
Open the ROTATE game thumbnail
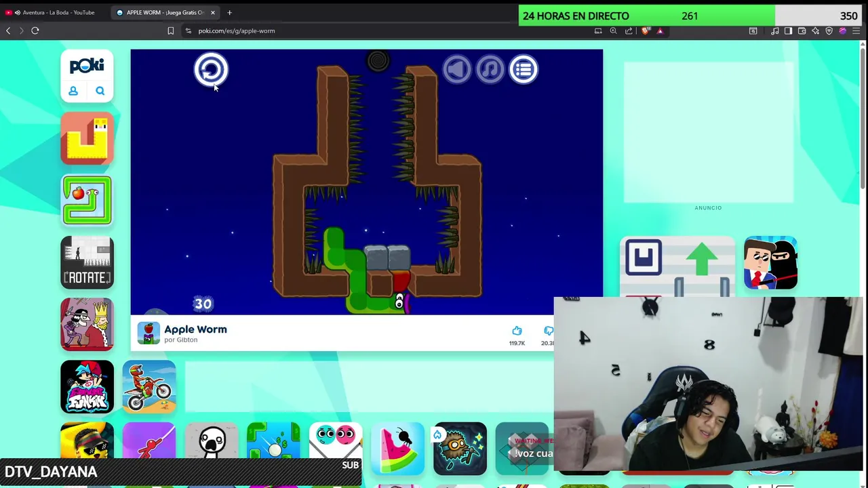point(87,262)
